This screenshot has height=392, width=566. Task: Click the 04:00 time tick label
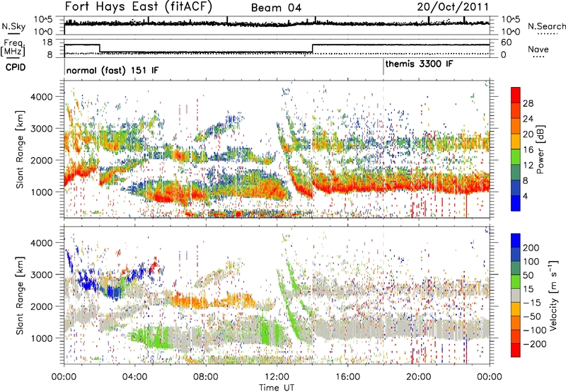click(x=135, y=377)
